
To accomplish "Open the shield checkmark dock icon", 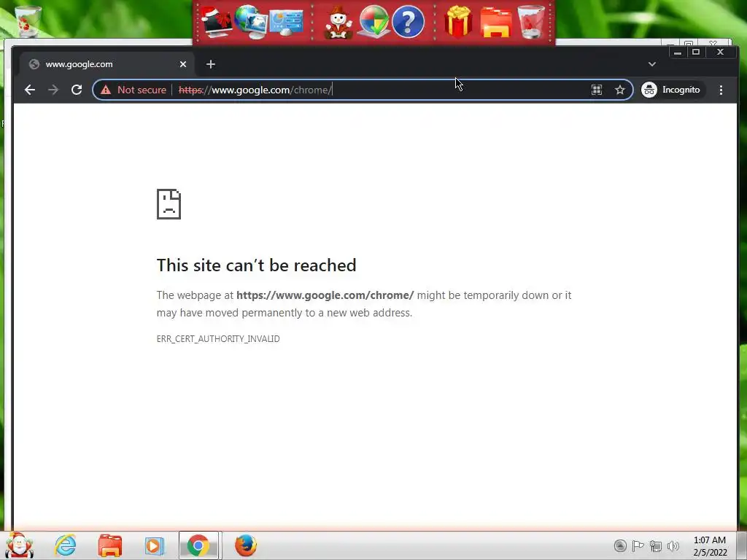I will point(373,21).
